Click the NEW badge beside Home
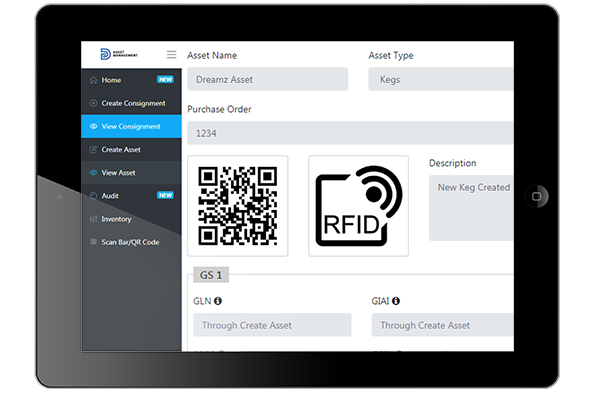The image size is (600, 400). point(165,80)
